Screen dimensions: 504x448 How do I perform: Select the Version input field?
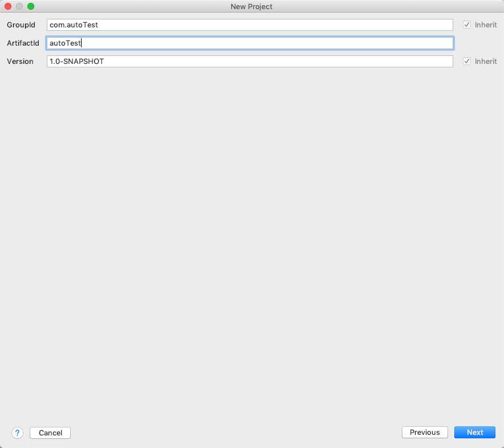click(x=250, y=62)
